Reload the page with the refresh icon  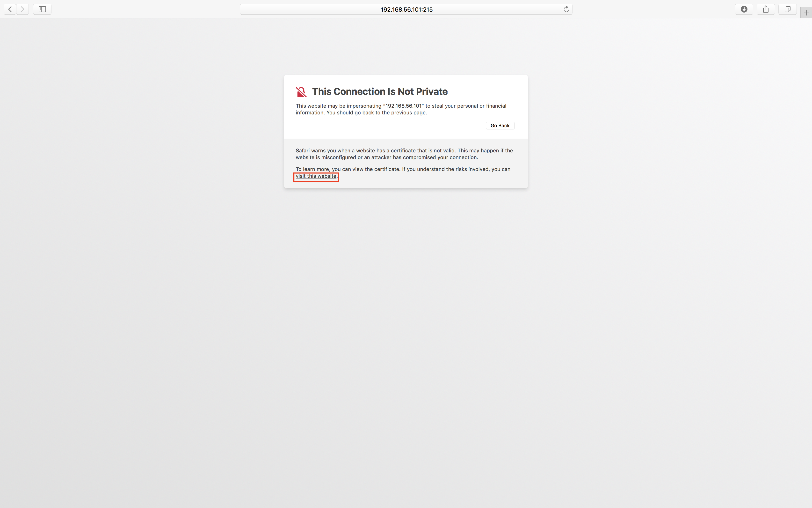click(x=566, y=9)
